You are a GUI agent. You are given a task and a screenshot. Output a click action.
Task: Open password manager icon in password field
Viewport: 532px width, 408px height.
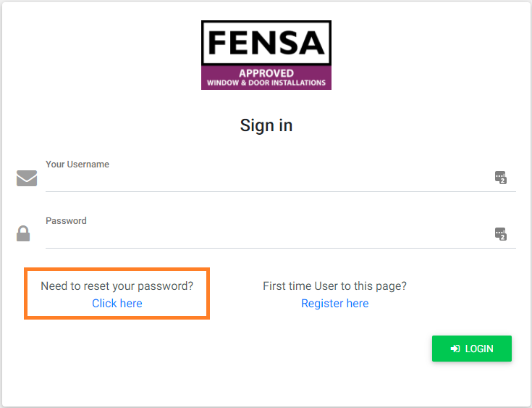coord(500,234)
